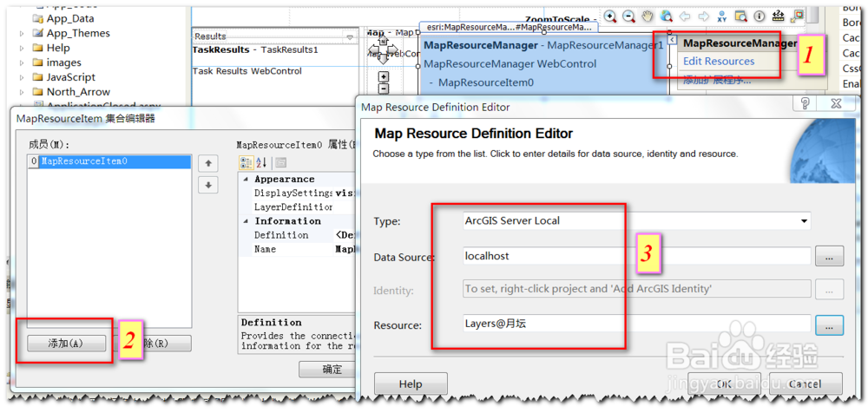The width and height of the screenshot is (868, 413).
Task: Click the OK button in Definition Editor
Action: [x=723, y=383]
